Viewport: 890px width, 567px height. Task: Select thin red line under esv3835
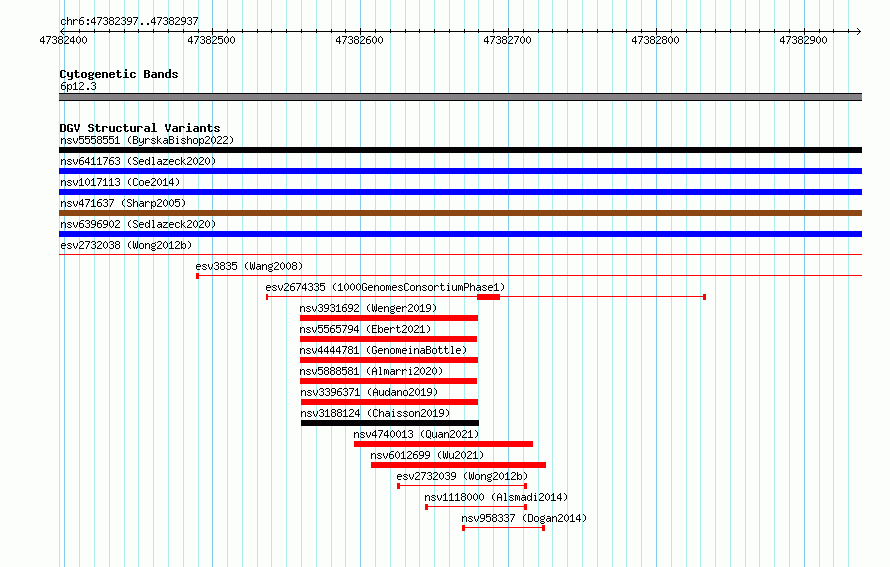(529, 276)
